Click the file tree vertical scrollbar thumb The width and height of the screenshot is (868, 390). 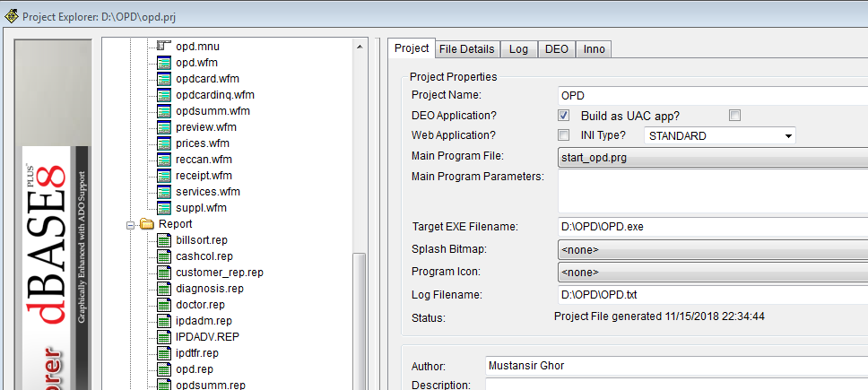click(360, 321)
